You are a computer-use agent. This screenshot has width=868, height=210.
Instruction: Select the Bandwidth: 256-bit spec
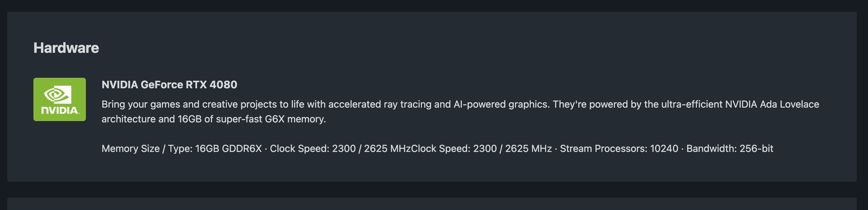coord(730,149)
